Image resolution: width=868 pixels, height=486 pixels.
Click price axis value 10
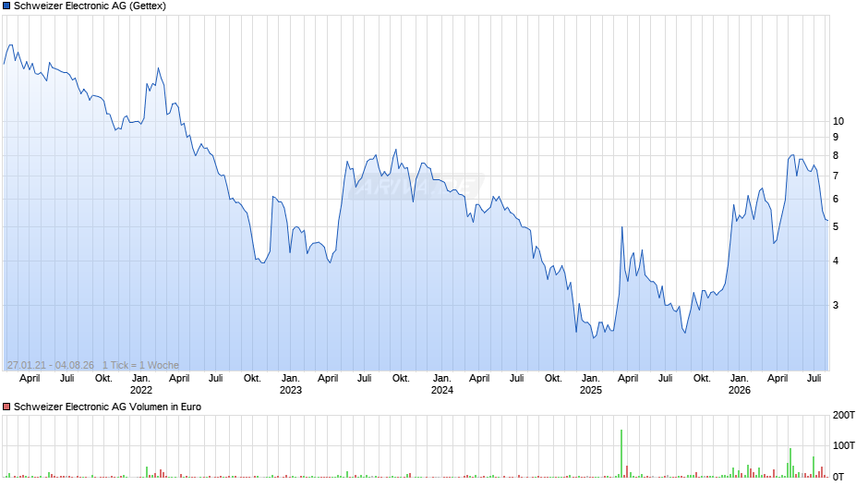point(838,121)
